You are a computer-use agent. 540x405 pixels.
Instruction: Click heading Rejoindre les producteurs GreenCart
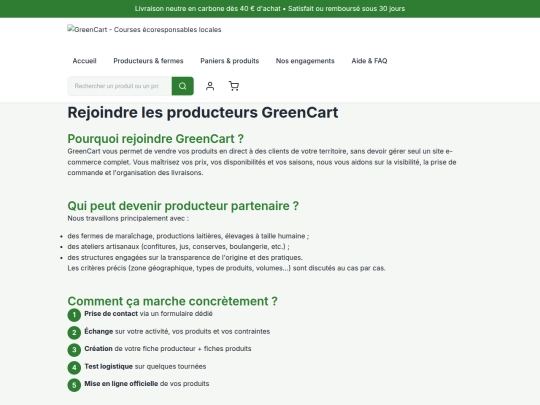click(203, 113)
